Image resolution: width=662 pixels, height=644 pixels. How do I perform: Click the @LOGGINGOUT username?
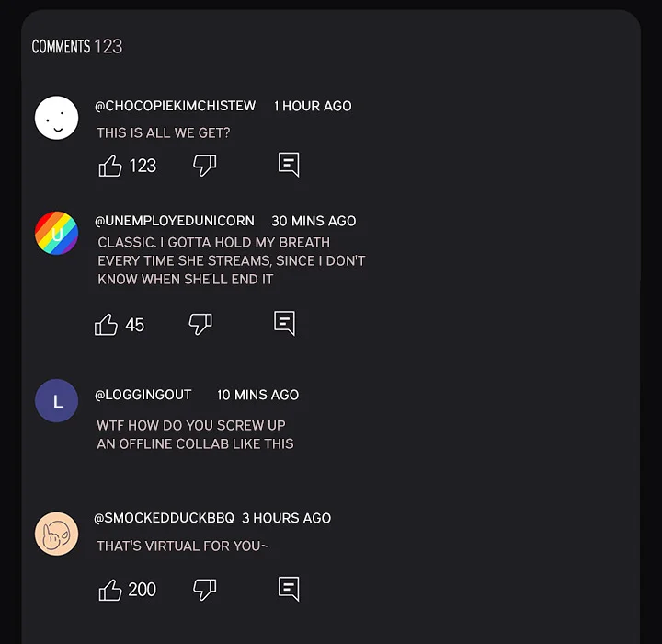pos(143,395)
